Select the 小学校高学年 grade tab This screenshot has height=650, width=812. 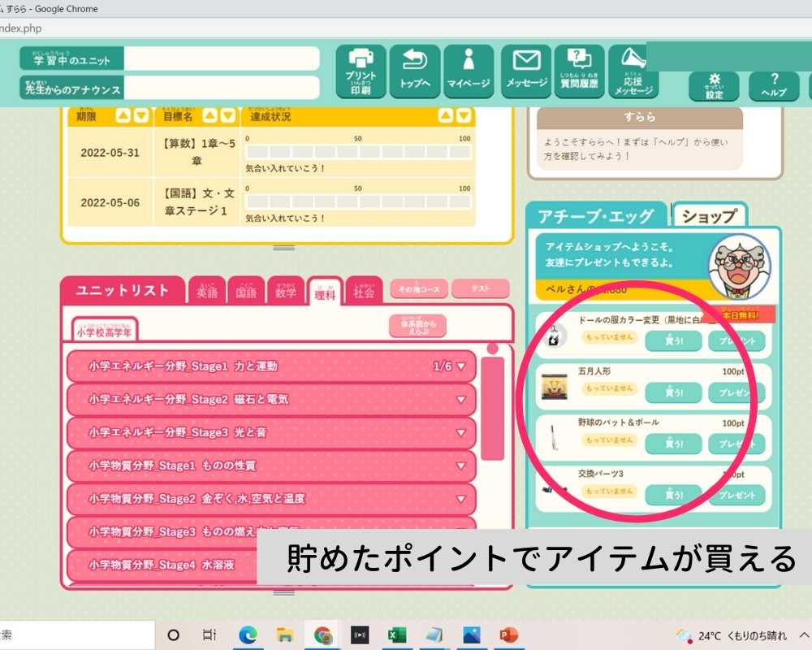pos(105,330)
